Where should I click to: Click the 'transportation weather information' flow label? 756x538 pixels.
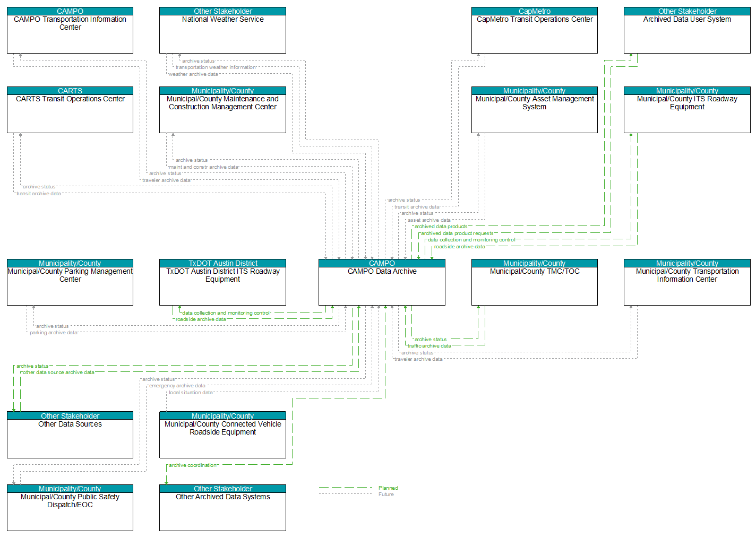tap(216, 67)
